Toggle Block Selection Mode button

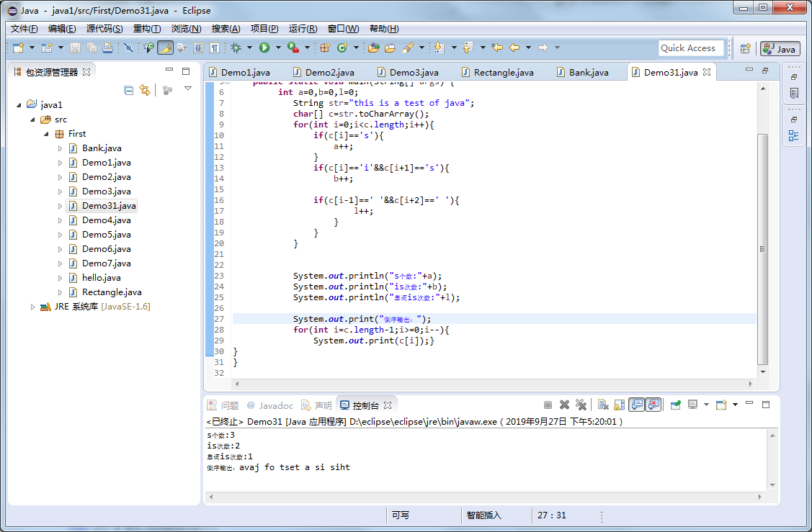198,48
